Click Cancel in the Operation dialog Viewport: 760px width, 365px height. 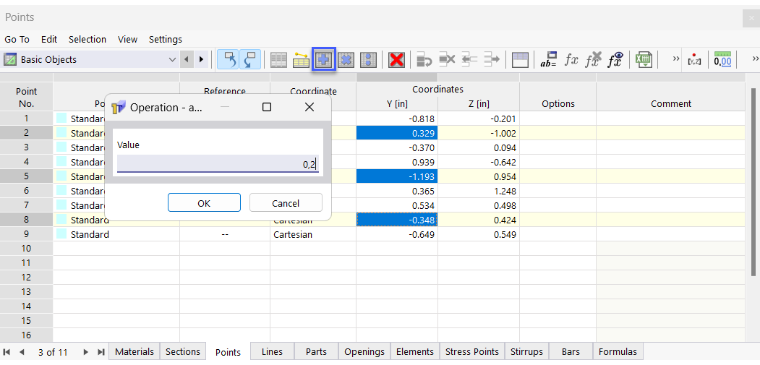point(285,203)
